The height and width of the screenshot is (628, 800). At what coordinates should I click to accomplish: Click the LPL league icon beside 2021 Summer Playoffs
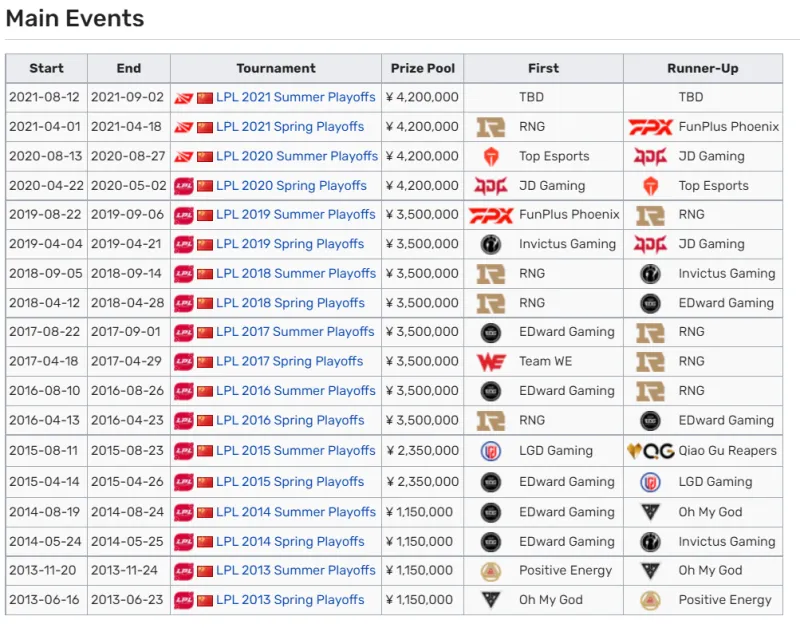coord(184,98)
